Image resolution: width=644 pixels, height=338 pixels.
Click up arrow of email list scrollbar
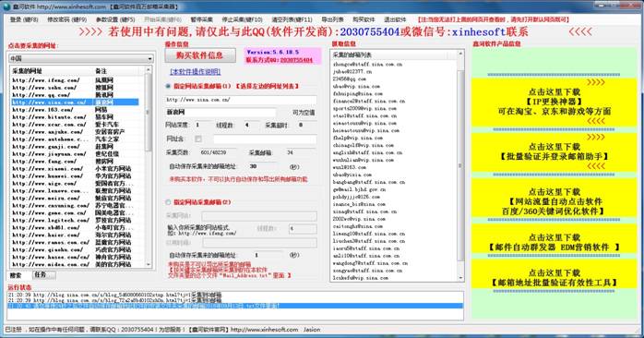[x=460, y=54]
